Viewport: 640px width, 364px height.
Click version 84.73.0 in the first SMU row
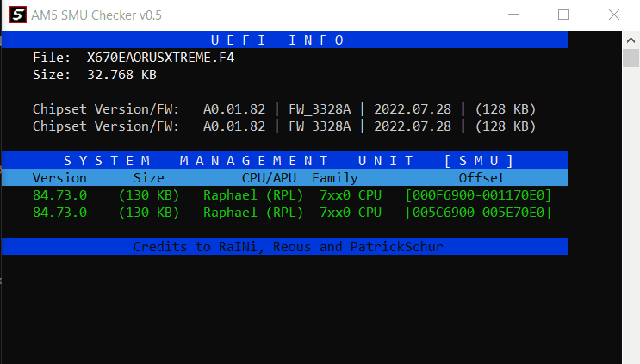tap(59, 195)
